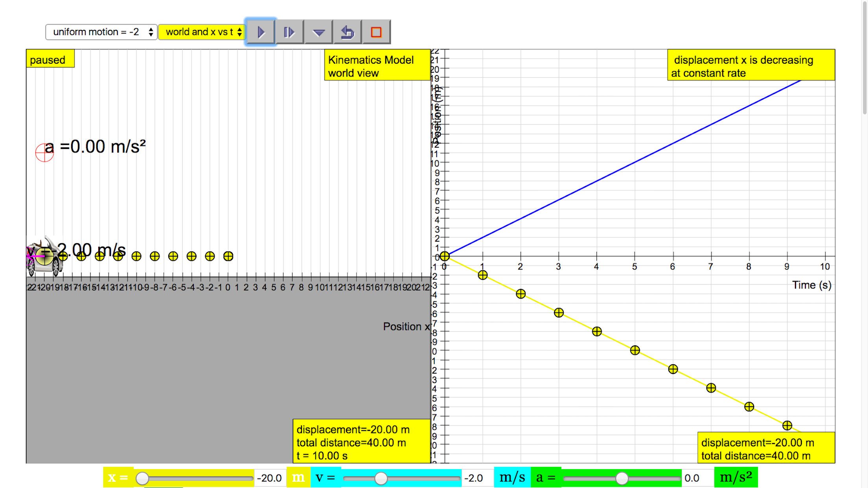The height and width of the screenshot is (488, 868).
Task: Click the origin marker on the graph
Action: point(445,256)
